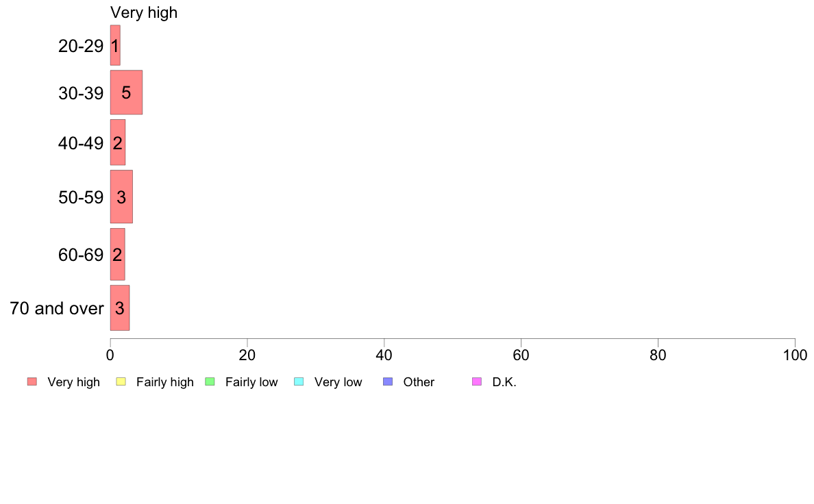Select the 30-39 bar showing 5
This screenshot has height=504, width=814.
pyautogui.click(x=126, y=92)
